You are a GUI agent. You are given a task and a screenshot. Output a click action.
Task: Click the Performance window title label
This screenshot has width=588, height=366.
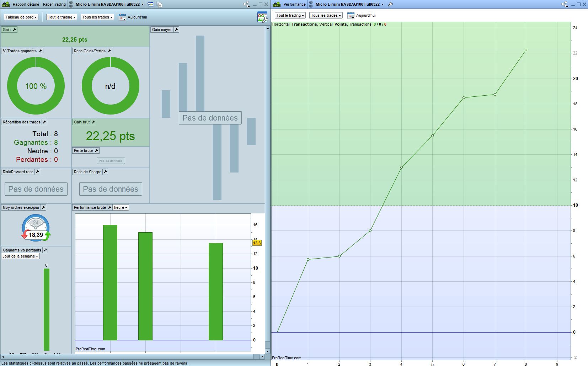tap(295, 4)
